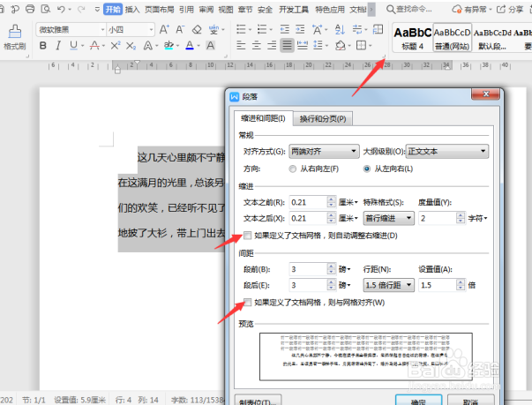Align text right icon
The width and height of the screenshot is (532, 405).
pos(272,45)
